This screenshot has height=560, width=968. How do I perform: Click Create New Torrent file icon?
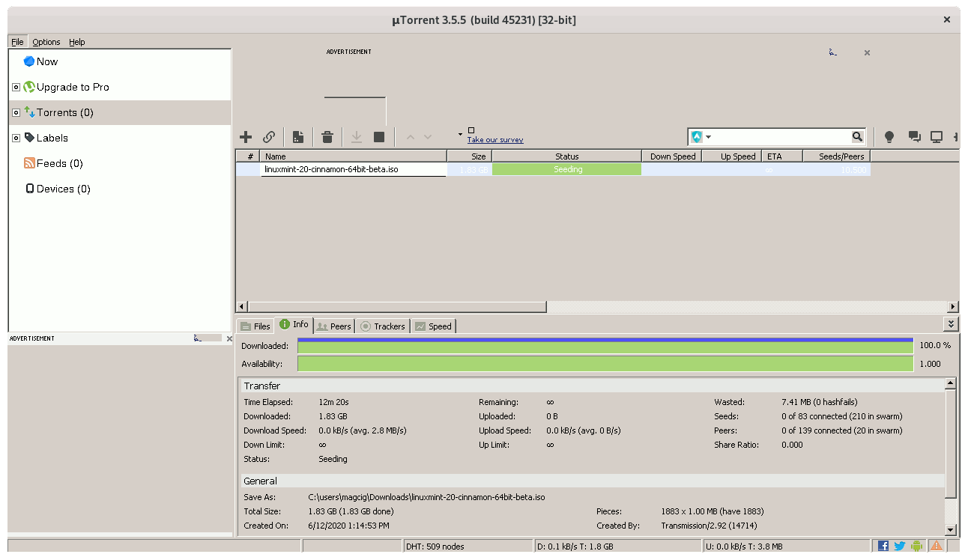(x=298, y=137)
